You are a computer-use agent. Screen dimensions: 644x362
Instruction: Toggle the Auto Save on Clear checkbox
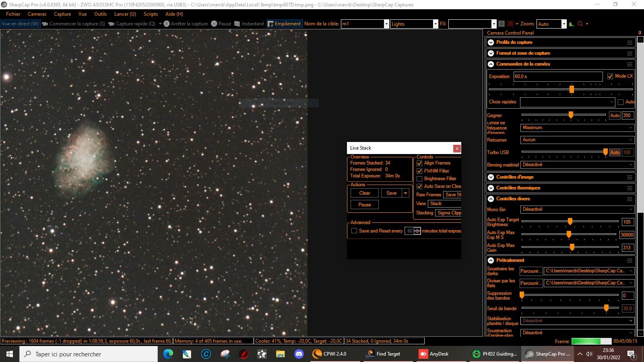tap(419, 186)
